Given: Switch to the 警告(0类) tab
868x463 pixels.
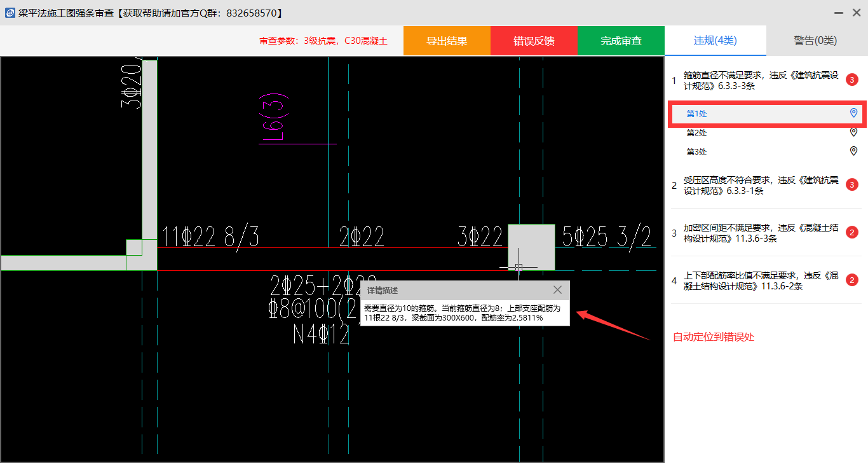Looking at the screenshot, I should pos(815,41).
